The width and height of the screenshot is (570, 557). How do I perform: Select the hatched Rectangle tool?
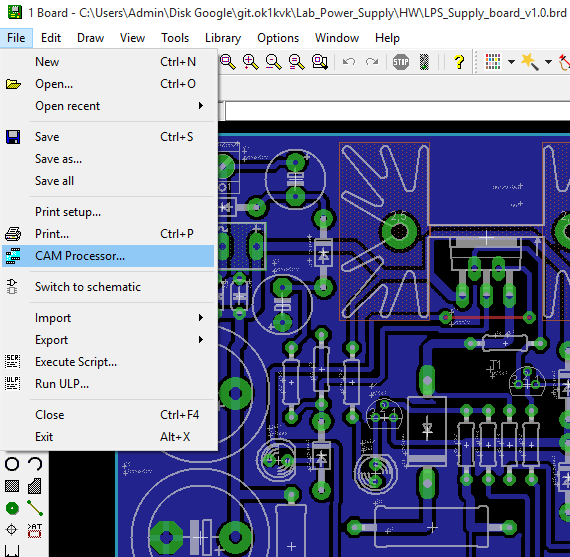click(12, 486)
